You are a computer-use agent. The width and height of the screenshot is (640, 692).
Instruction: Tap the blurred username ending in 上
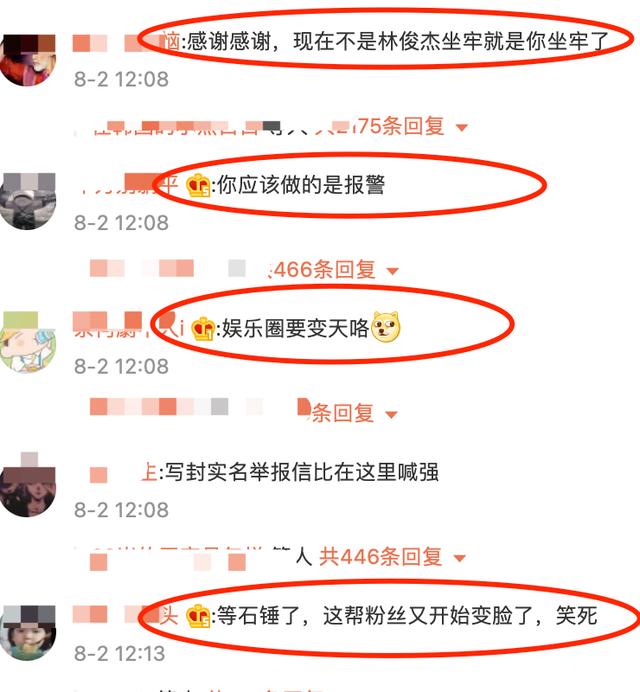tap(124, 473)
